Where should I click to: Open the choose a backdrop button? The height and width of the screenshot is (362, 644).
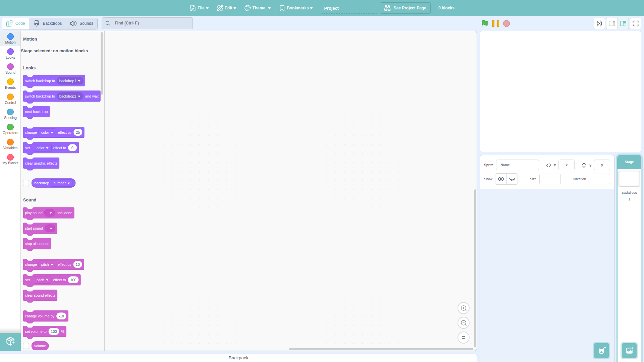pos(629,351)
